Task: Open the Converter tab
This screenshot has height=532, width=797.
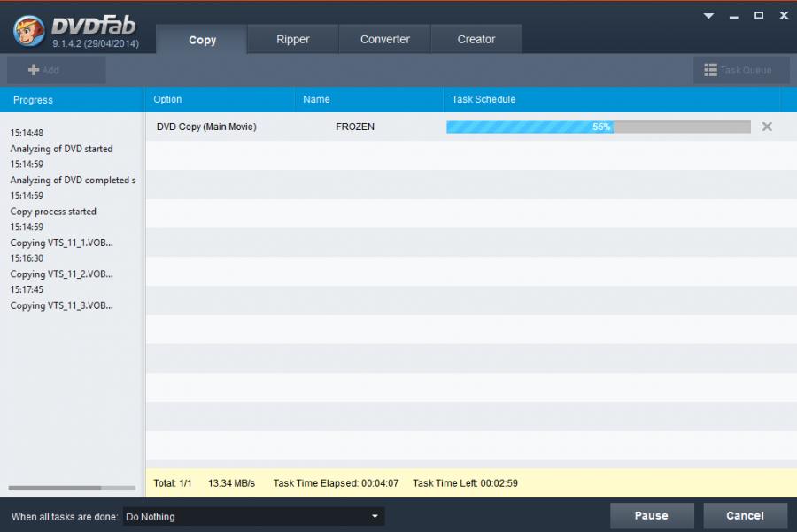Action: [x=385, y=39]
